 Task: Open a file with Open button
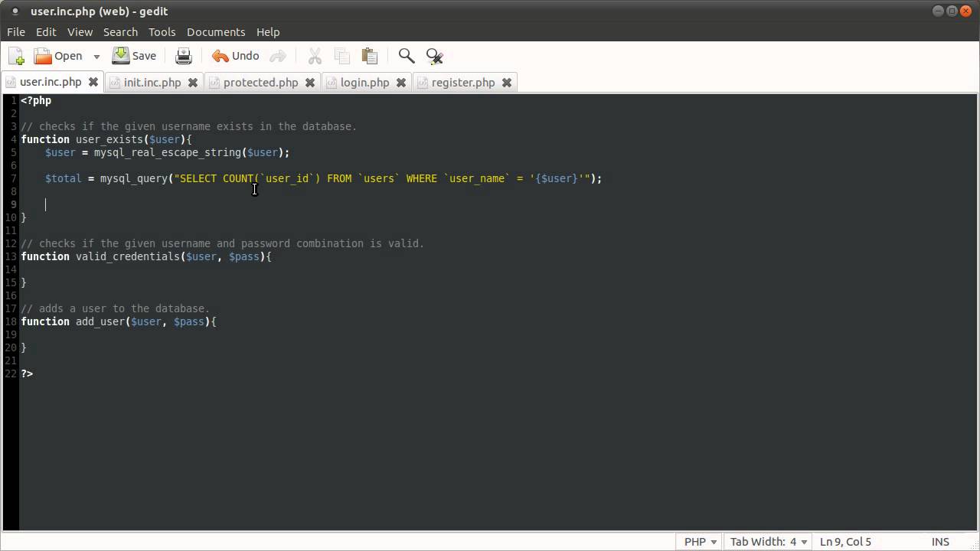58,56
